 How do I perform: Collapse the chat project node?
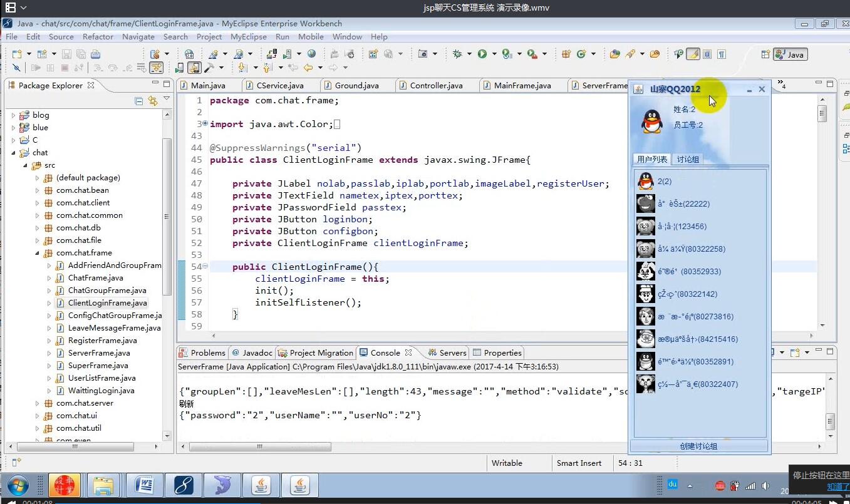tap(13, 153)
